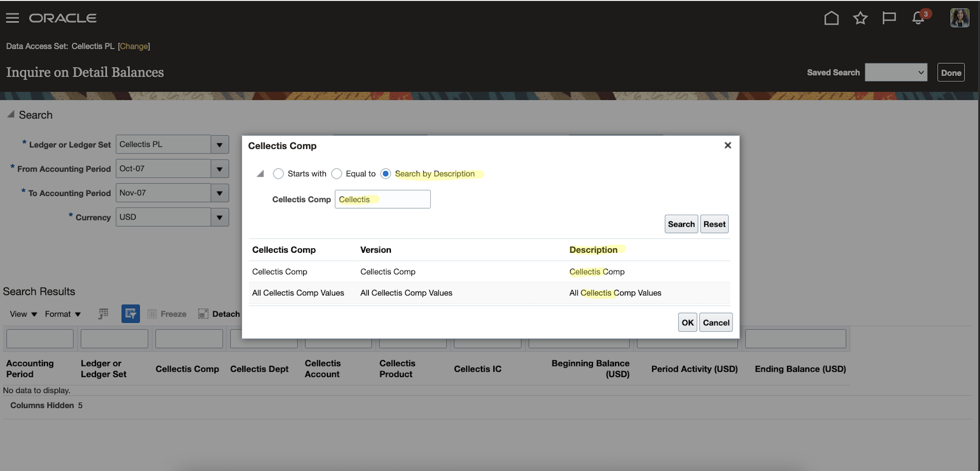Click the Cellectis Comp column header in dialog

click(x=284, y=250)
